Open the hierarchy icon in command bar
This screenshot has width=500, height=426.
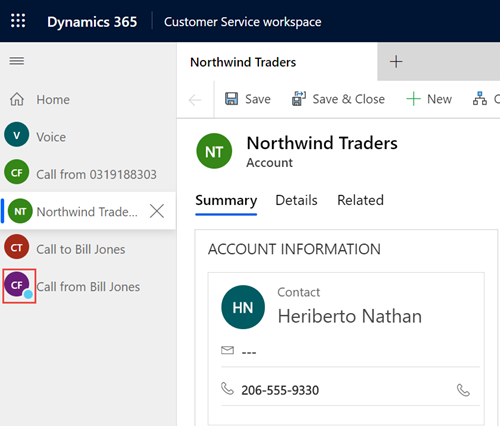pos(480,99)
